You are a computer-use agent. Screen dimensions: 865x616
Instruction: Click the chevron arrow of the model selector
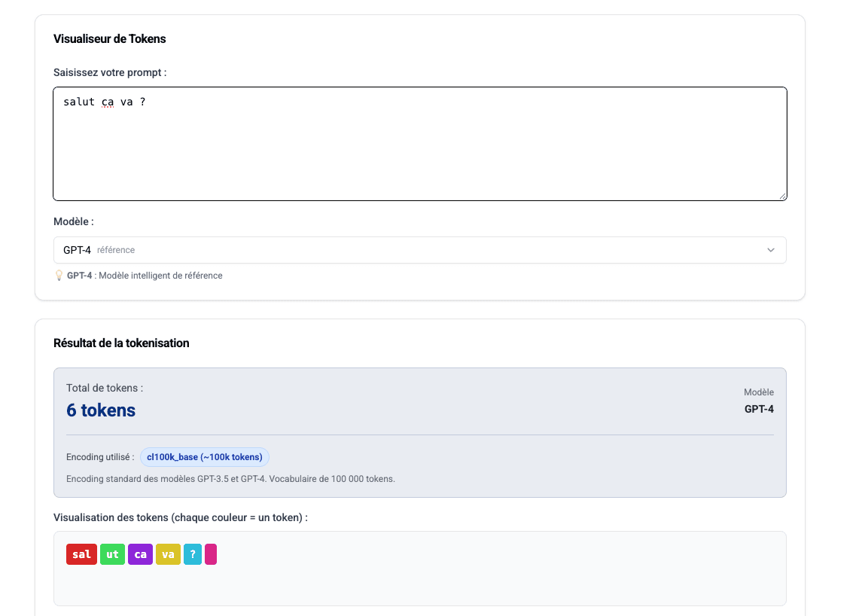[770, 249]
